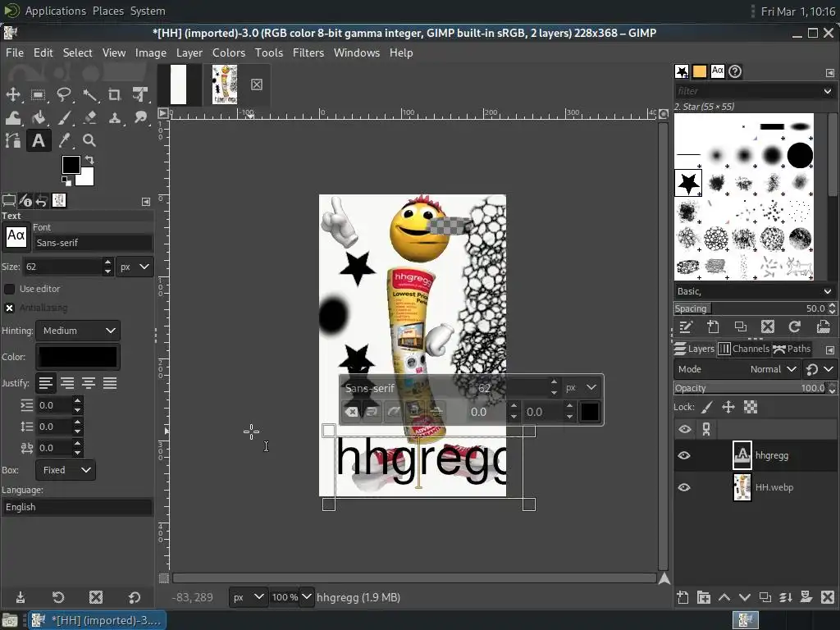Swap foreground and background colors

(89, 160)
